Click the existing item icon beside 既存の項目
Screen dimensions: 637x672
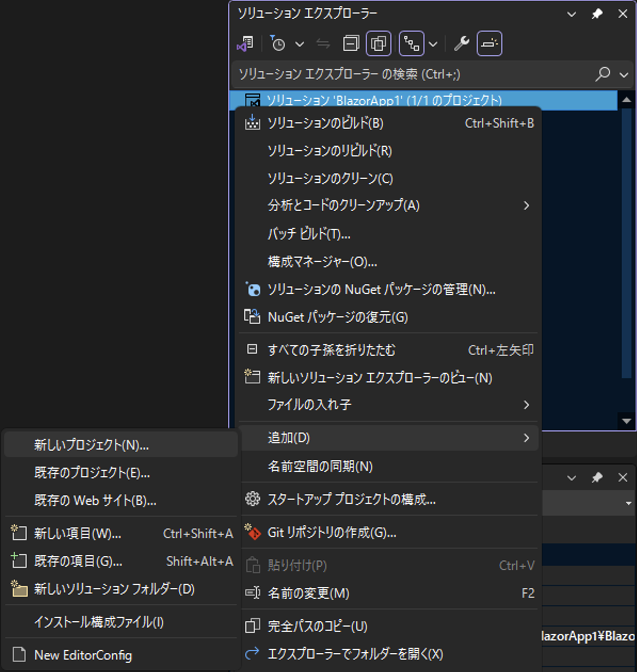coord(19,560)
